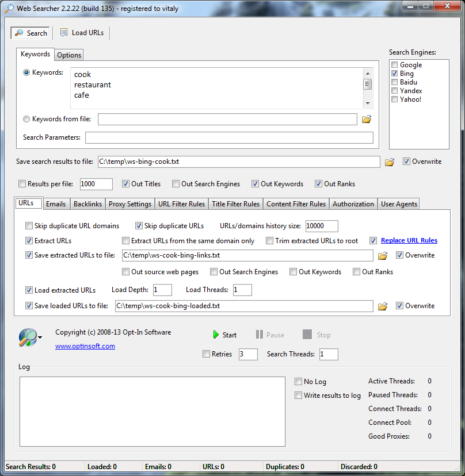This screenshot has width=465, height=476.
Task: Toggle the Extract URLs checkbox
Action: point(29,241)
